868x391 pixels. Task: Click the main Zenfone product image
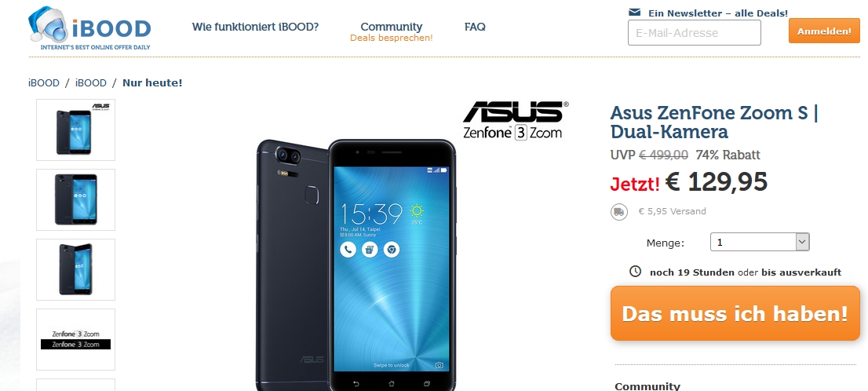tap(356, 265)
